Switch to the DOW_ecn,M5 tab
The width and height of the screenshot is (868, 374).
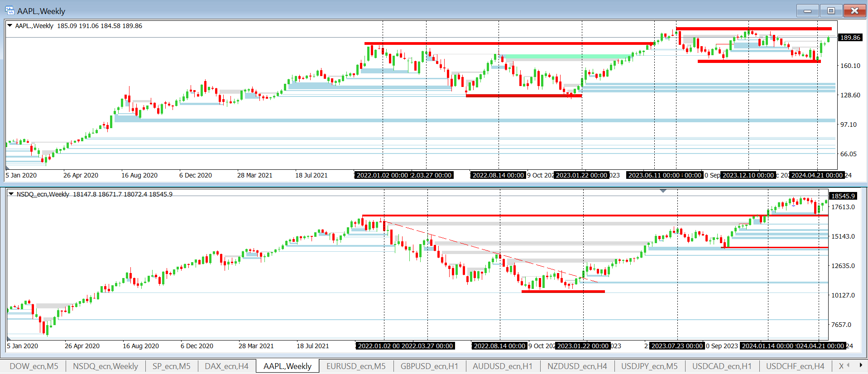click(34, 366)
